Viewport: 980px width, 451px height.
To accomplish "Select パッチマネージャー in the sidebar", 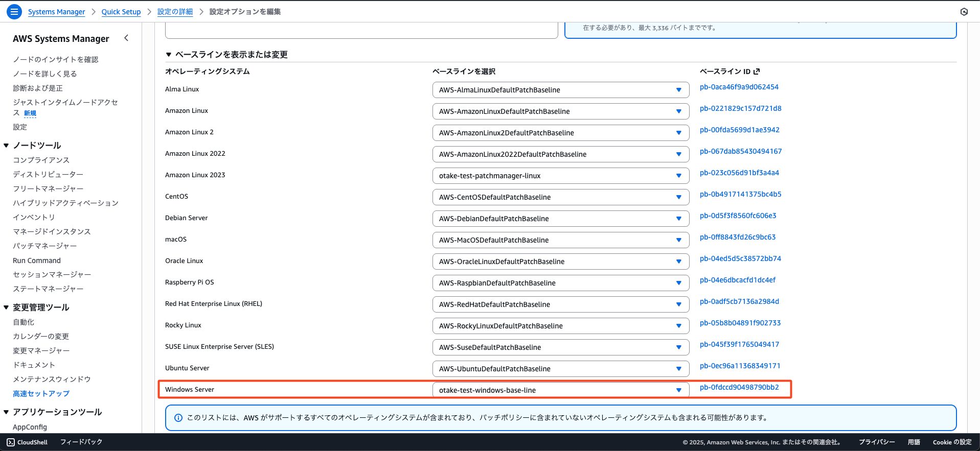I will coord(44,246).
